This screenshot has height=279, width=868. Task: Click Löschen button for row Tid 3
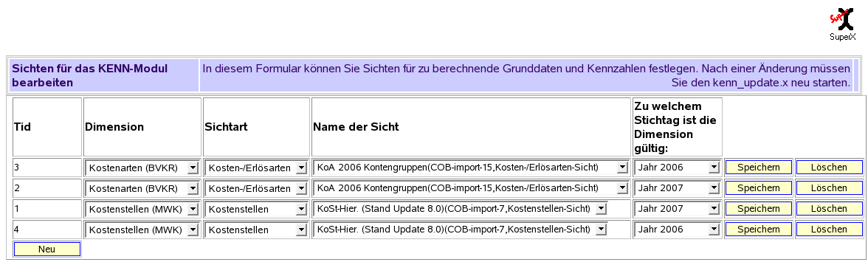[829, 168]
